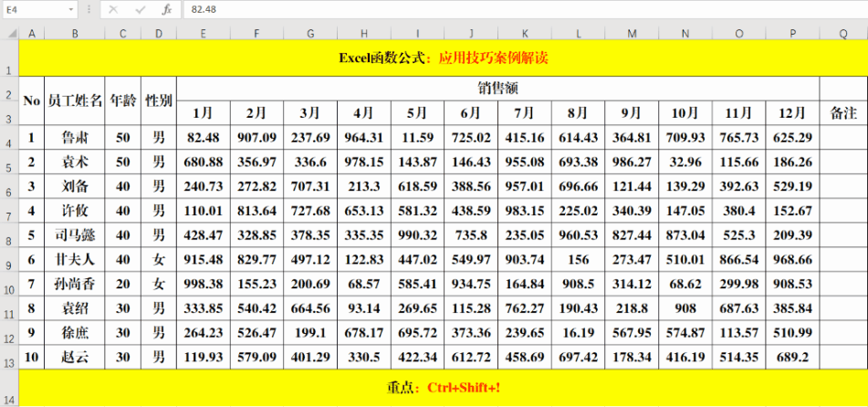The height and width of the screenshot is (407, 868).
Task: Click the Name Box showing E4
Action: pos(35,9)
